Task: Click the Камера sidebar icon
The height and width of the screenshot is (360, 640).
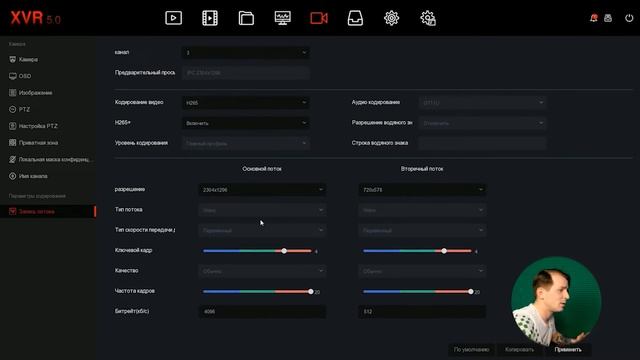Action: [13, 59]
